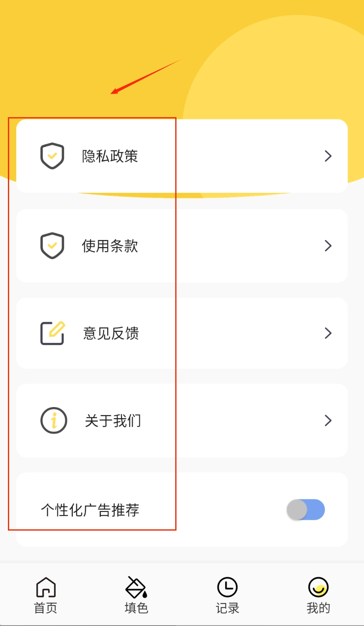The width and height of the screenshot is (364, 626).
Task: Open the 关于我们 text link
Action: point(113,421)
